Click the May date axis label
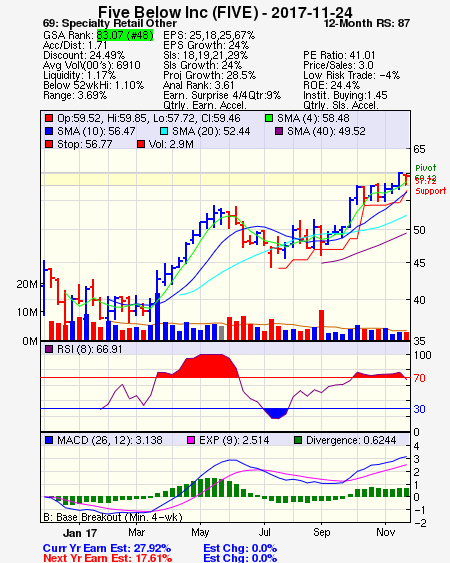 click(x=200, y=532)
